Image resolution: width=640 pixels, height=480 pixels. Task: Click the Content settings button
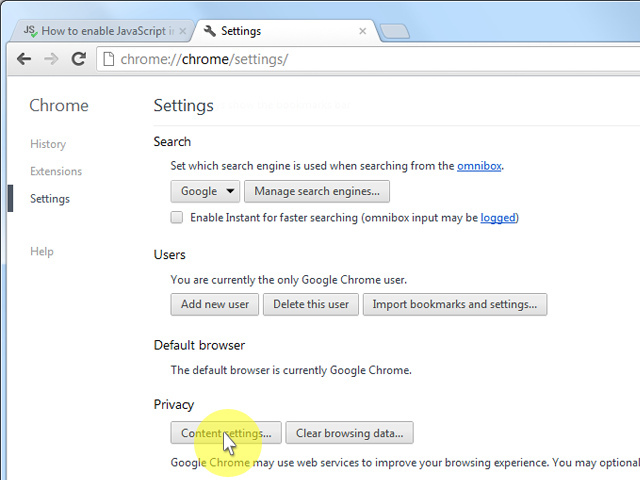(226, 433)
